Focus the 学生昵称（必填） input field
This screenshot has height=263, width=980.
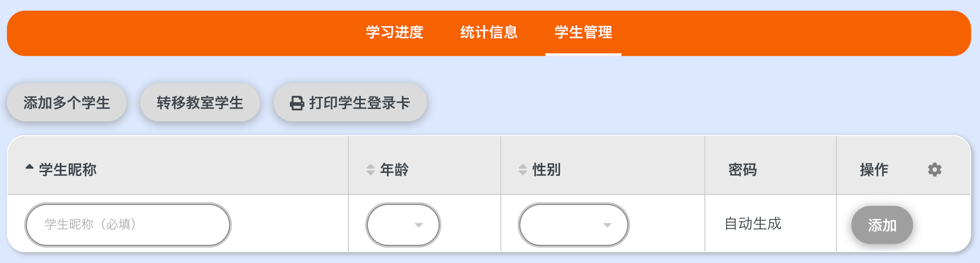coord(128,225)
